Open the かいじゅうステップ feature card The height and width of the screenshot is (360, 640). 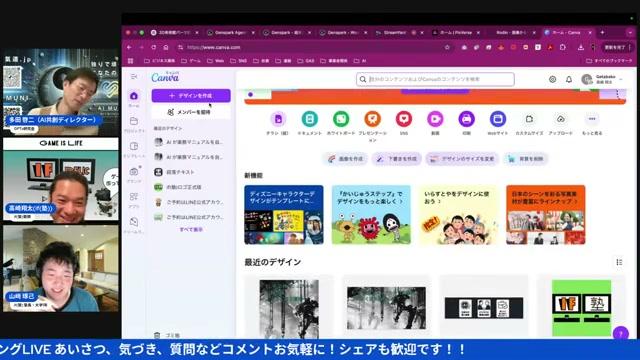click(x=371, y=215)
